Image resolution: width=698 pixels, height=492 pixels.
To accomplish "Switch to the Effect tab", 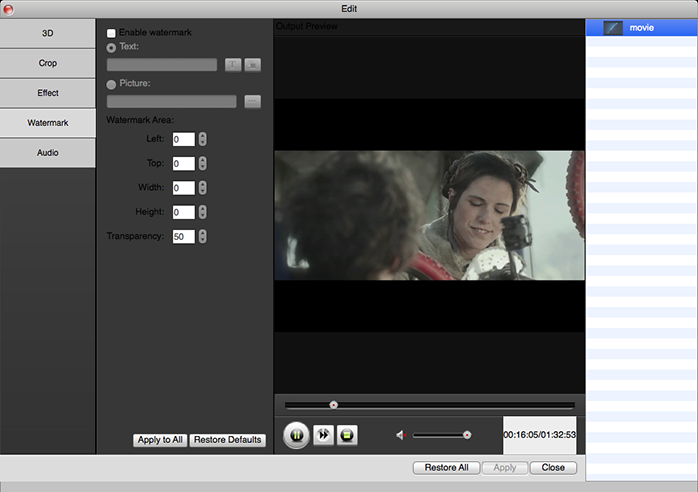I will click(48, 93).
